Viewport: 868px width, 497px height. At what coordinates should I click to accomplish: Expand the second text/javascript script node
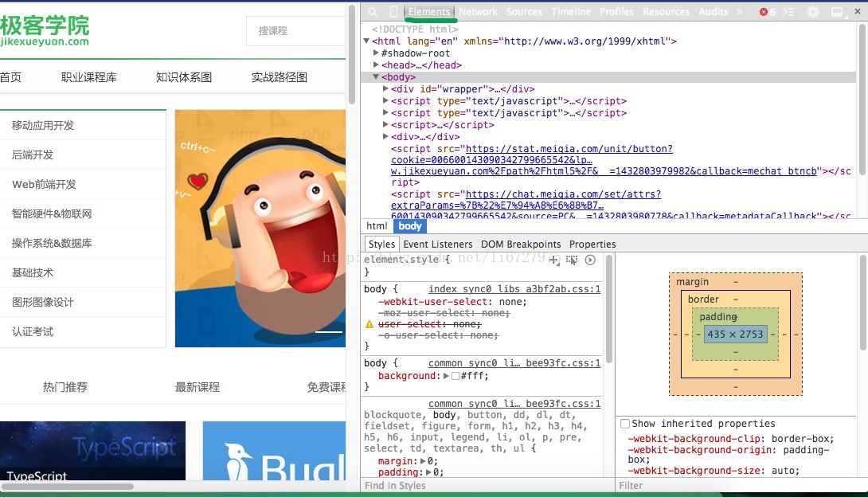[386, 112]
